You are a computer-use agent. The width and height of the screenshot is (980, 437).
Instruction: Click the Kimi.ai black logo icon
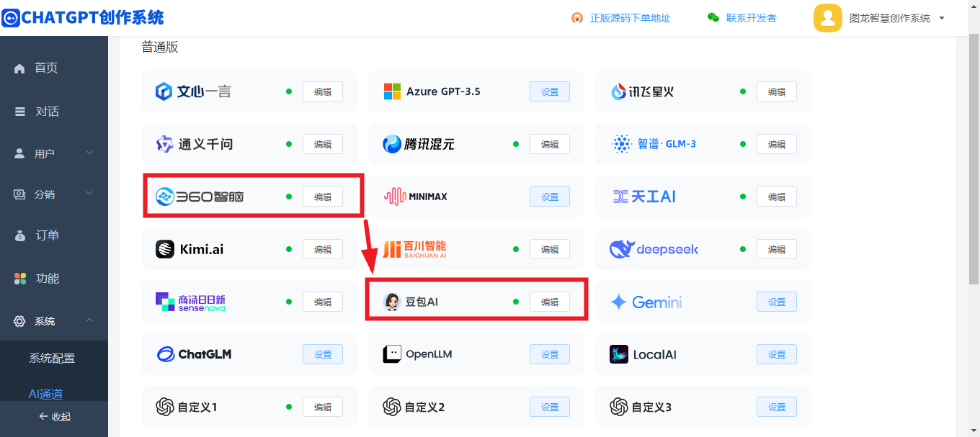[165, 249]
